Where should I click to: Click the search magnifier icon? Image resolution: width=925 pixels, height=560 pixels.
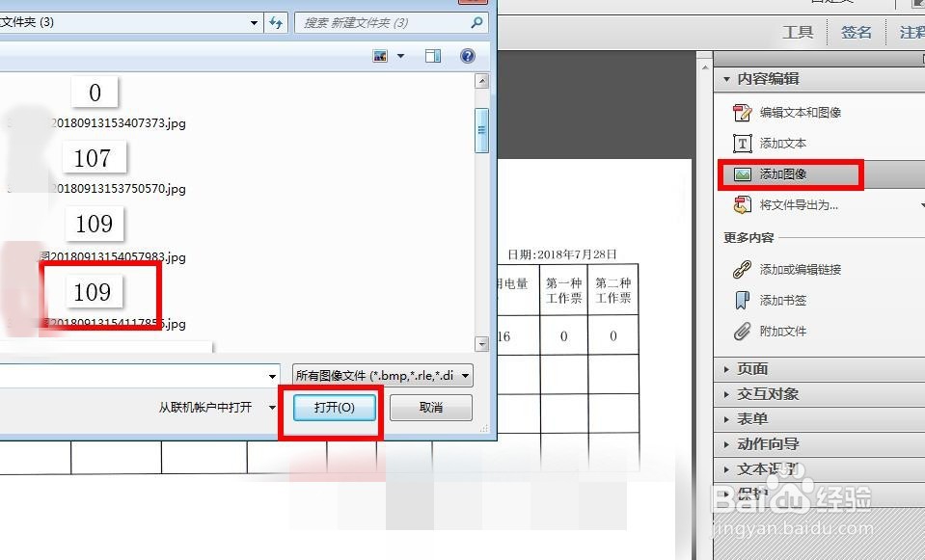[x=476, y=23]
